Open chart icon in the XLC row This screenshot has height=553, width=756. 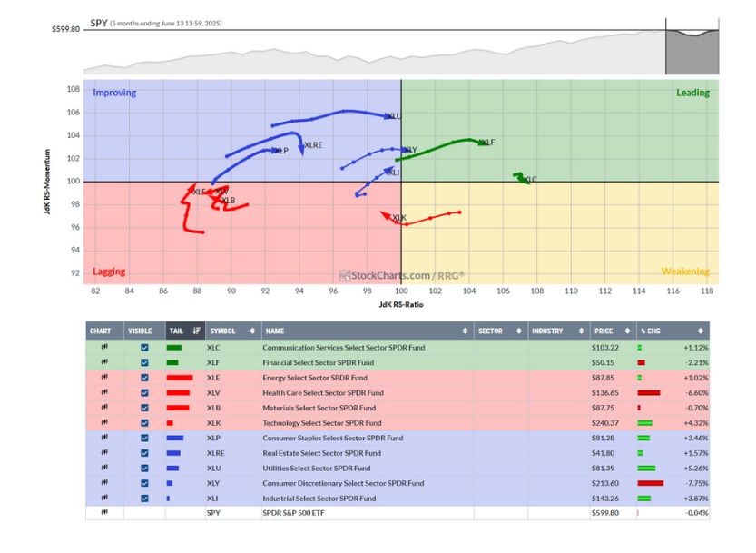104,347
